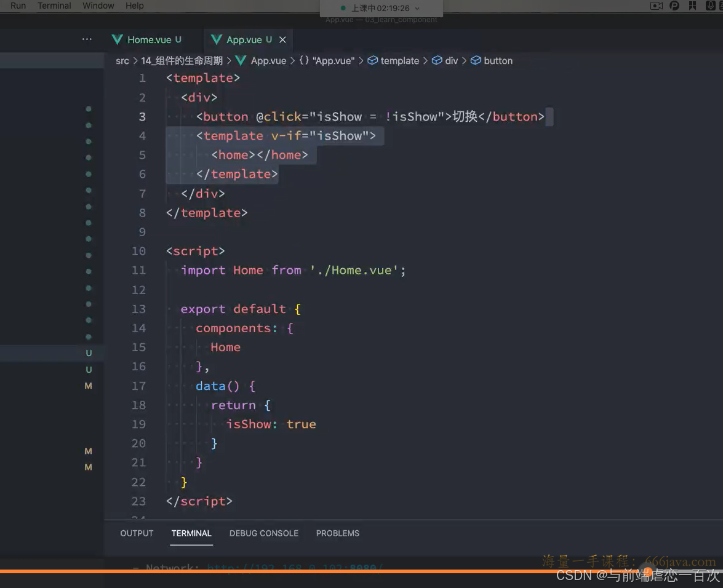This screenshot has width=723, height=588.
Task: Click line number 17 in the gutter
Action: 138,386
